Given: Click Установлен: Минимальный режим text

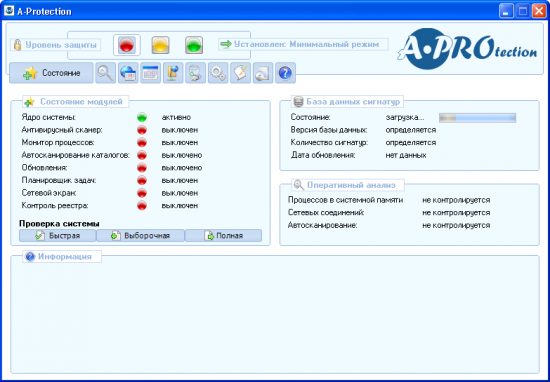Looking at the screenshot, I should [x=307, y=45].
